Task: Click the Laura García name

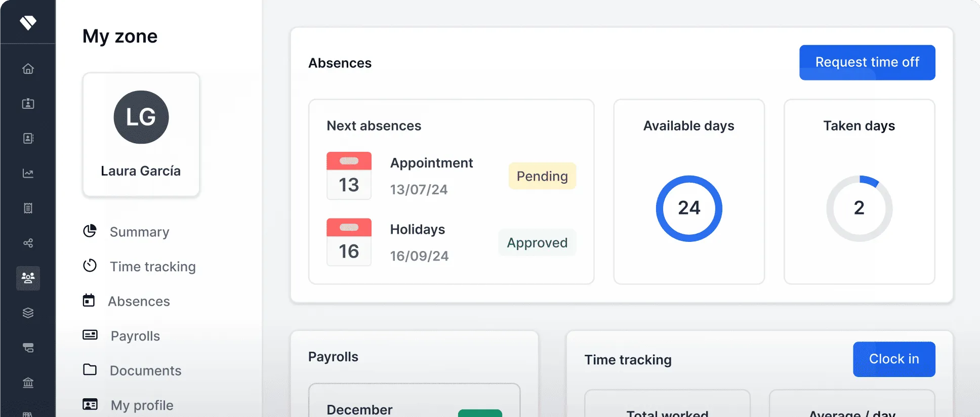Action: point(141,171)
